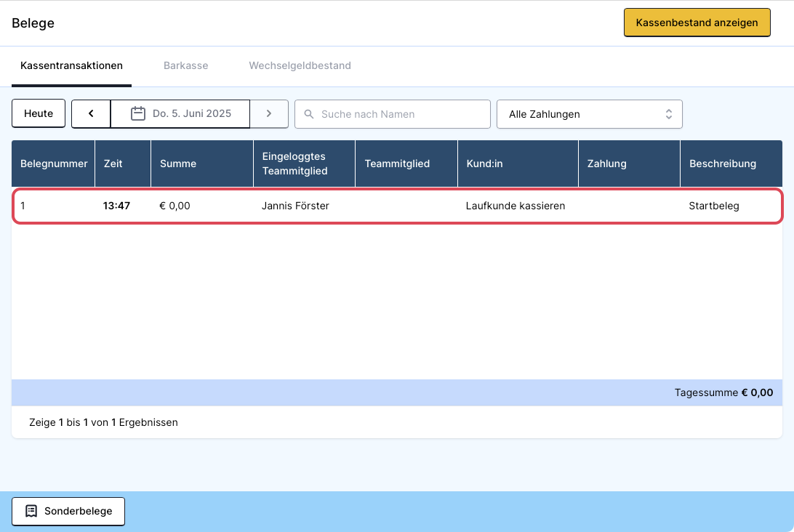Select the Eingeloggtes Teammitglied column header

(305, 164)
